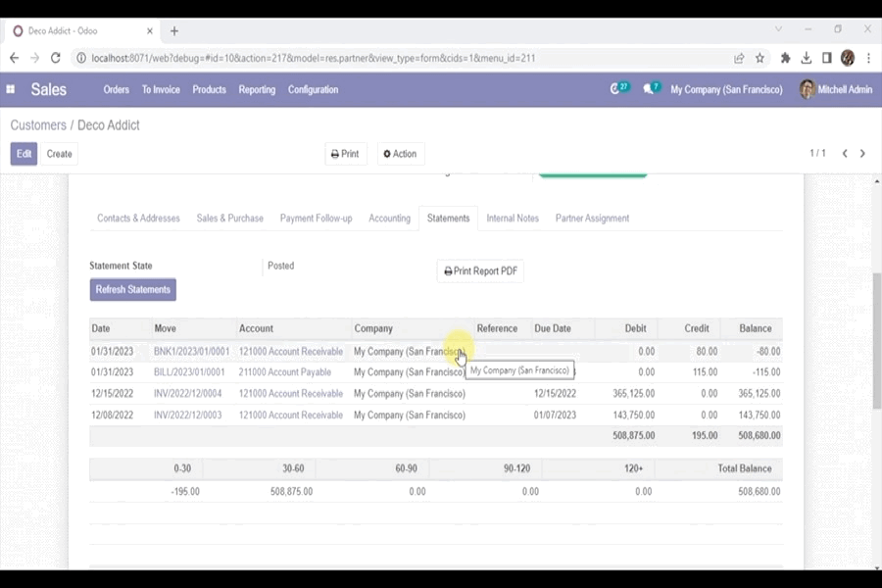Open activities clock icon with badge
This screenshot has width=882, height=588.
point(620,88)
